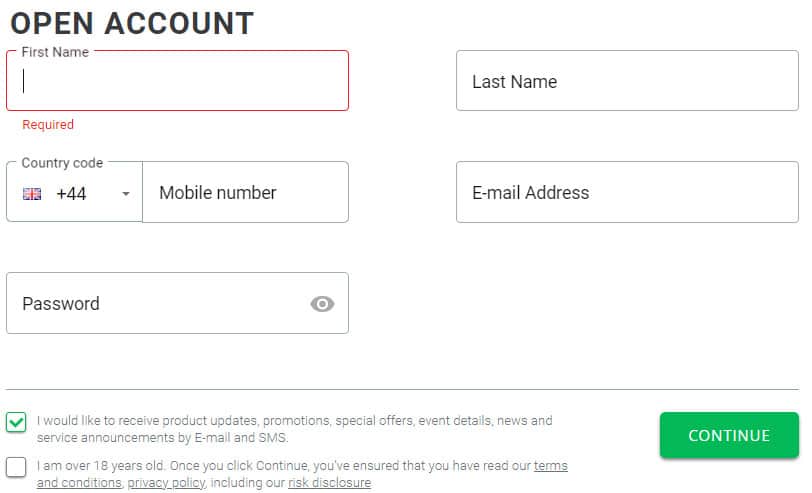812x493 pixels.
Task: Uncheck the promotions and updates checkbox
Action: 16,422
